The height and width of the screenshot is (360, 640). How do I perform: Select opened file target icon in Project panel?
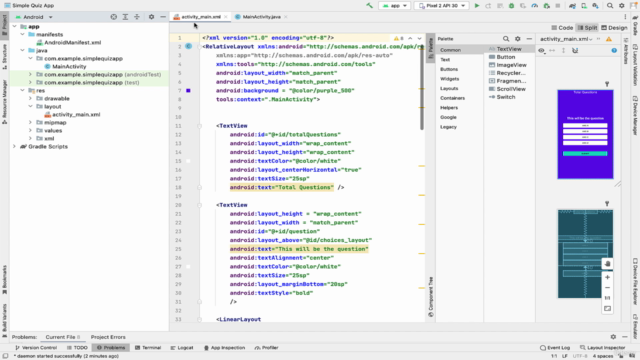tap(113, 17)
